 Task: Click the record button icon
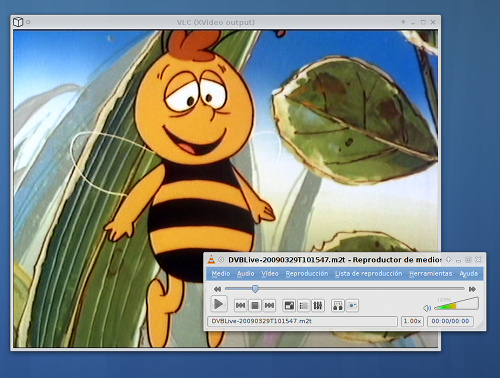tap(352, 305)
